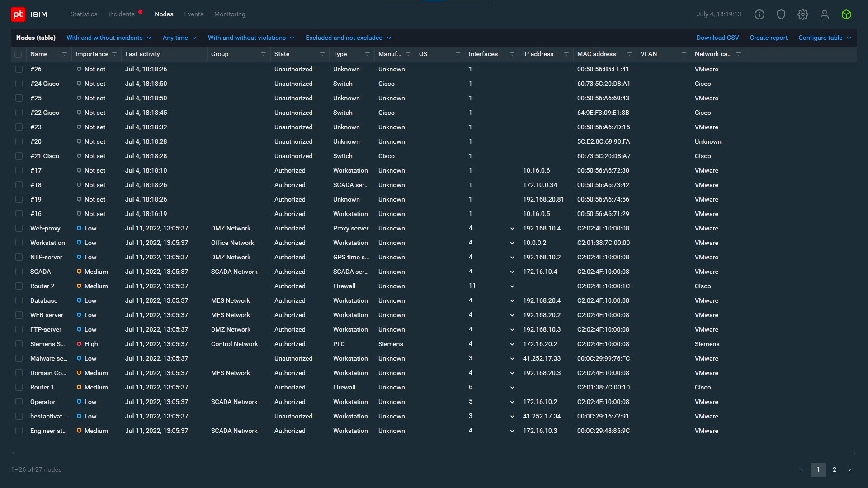868x488 pixels.
Task: Click Low importance icon of Web-proxy row
Action: (79, 228)
